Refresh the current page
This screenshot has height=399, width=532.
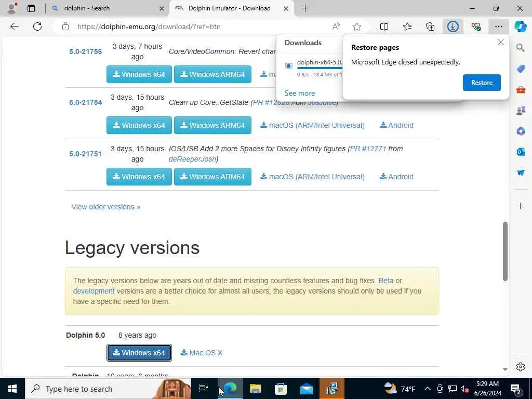(x=37, y=26)
